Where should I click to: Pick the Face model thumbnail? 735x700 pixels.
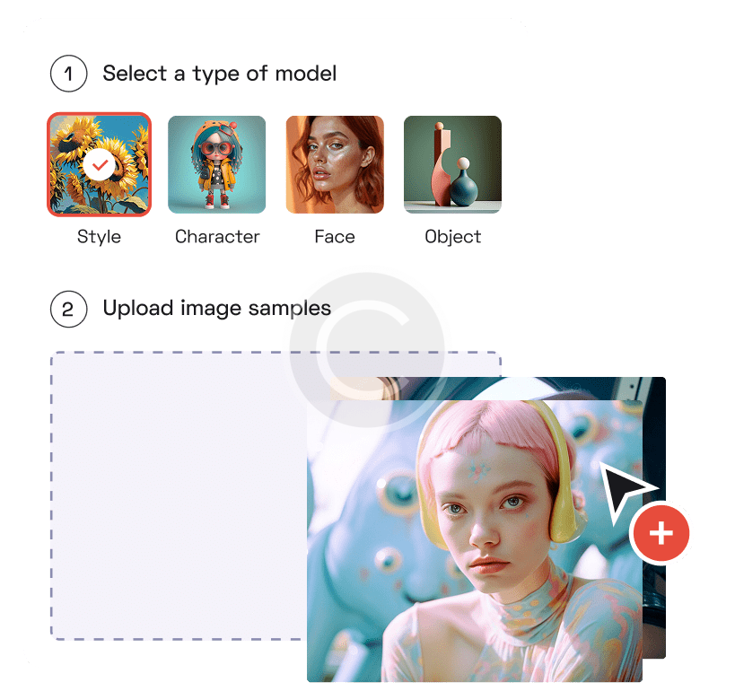(x=335, y=164)
